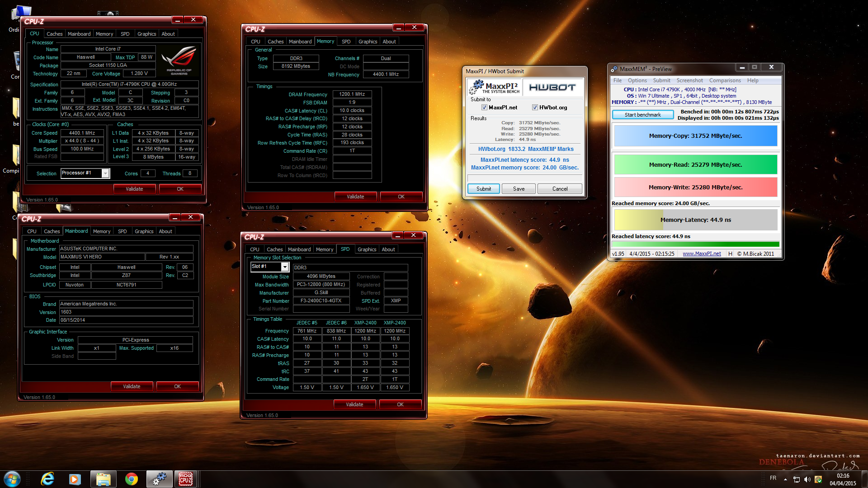The width and height of the screenshot is (868, 488).
Task: Click the globe with green check tray icon
Action: coord(818,479)
